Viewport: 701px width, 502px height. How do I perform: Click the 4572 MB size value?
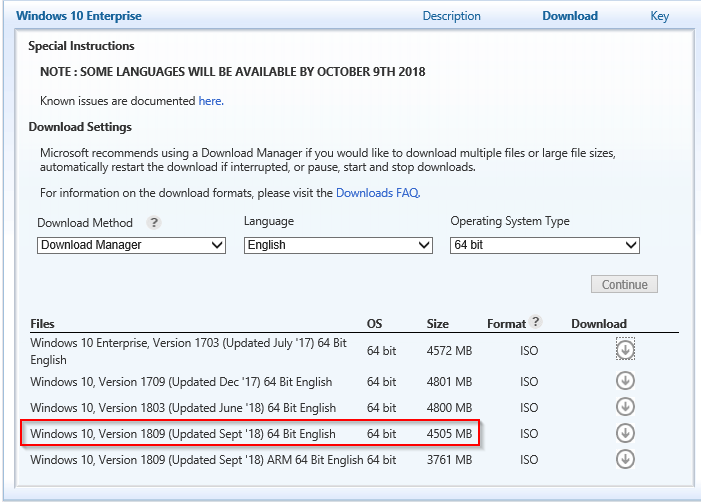click(x=449, y=350)
